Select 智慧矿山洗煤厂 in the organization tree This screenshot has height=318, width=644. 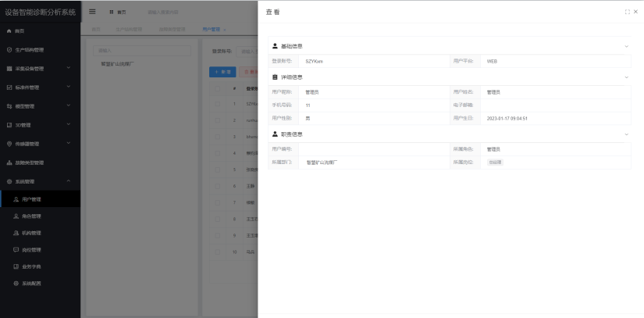[x=117, y=64]
